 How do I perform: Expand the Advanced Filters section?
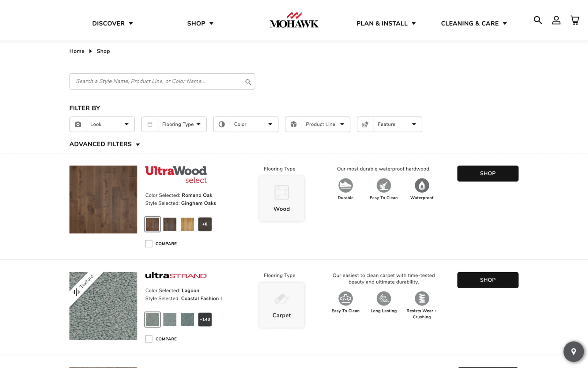click(104, 144)
